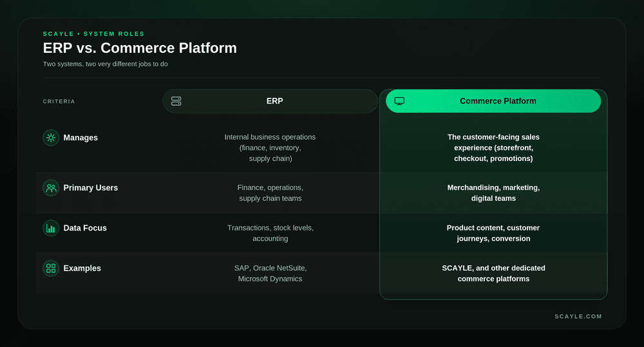Viewport: 644px width, 347px height.
Task: Click the "SCAYLE • SYSTEM ROLES" label
Action: coord(93,33)
